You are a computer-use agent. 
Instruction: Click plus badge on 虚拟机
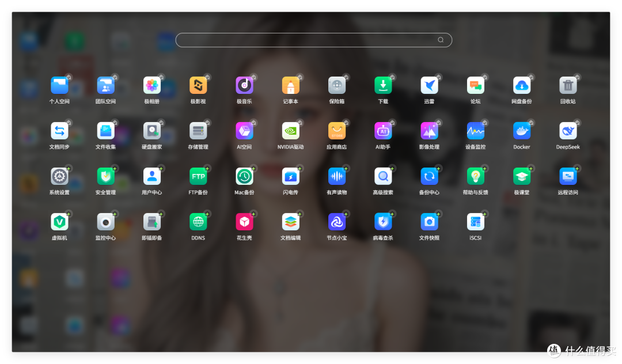pyautogui.click(x=69, y=214)
